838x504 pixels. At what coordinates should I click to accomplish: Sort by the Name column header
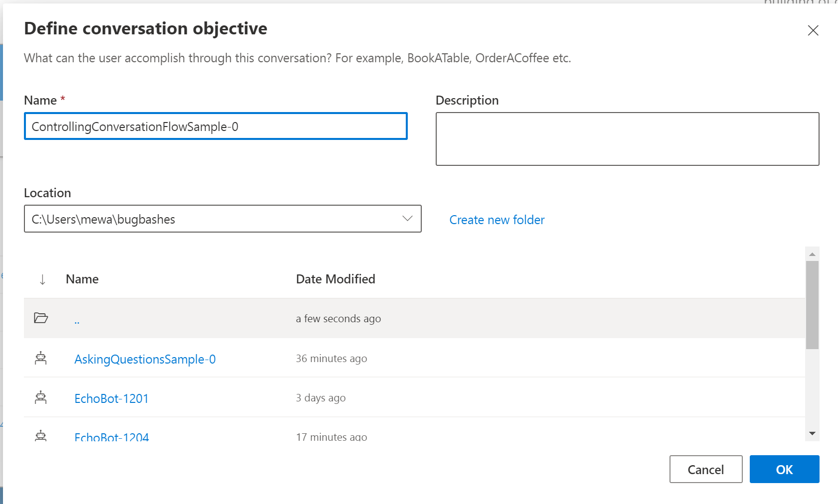82,279
